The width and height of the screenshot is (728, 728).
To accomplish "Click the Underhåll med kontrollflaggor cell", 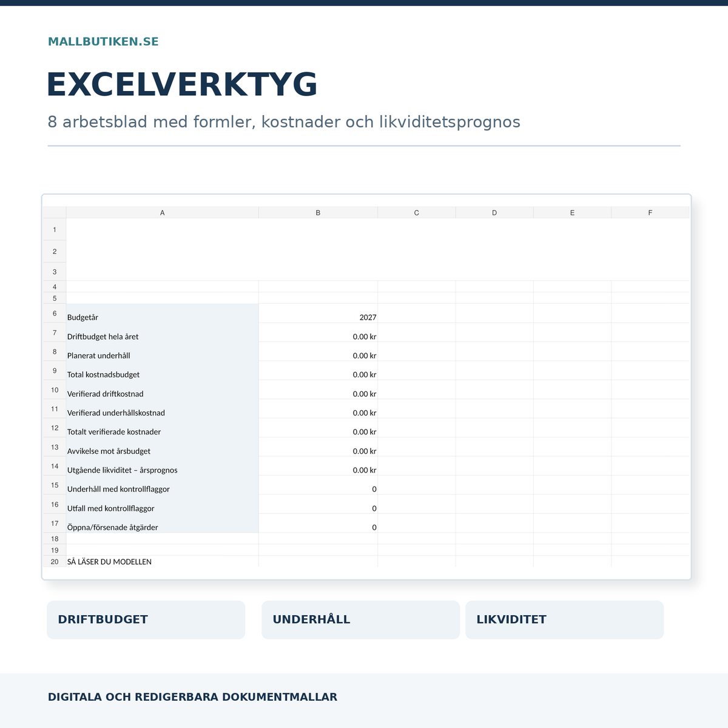I will [162, 485].
